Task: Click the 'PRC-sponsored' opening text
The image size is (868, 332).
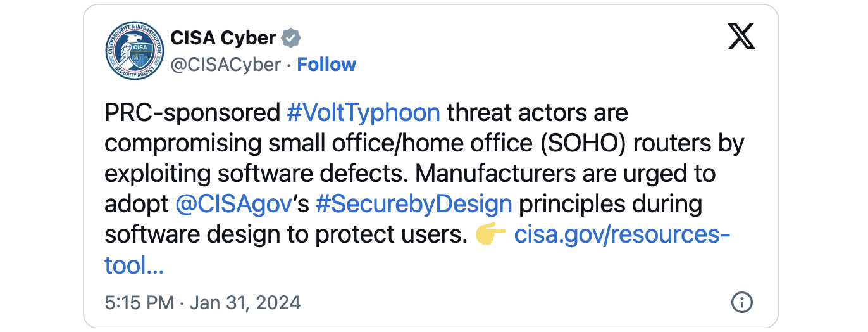Action: click(192, 113)
